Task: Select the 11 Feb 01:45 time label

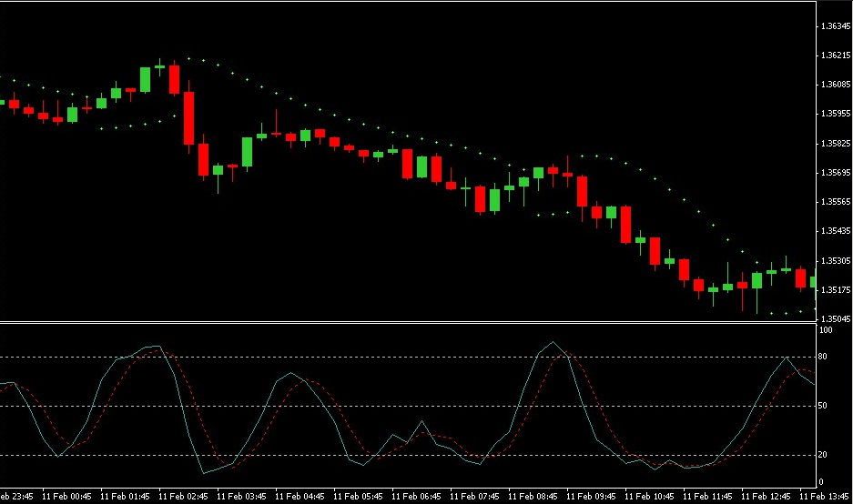Action: (125, 497)
